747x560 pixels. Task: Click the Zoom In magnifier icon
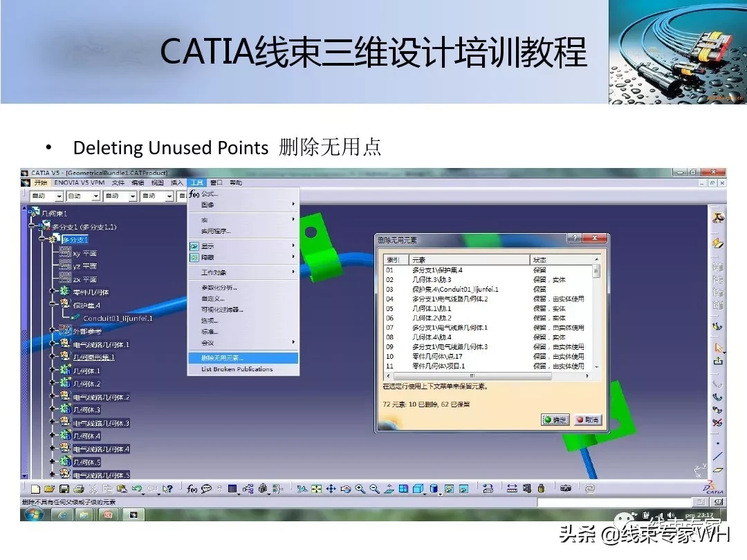(x=360, y=489)
